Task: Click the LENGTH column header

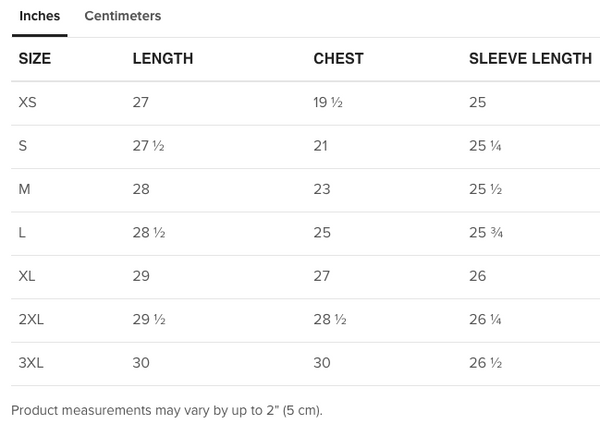Action: [163, 59]
